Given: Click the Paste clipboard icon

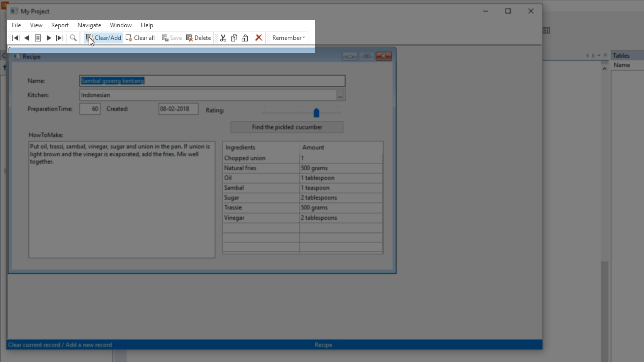Looking at the screenshot, I should tap(245, 38).
